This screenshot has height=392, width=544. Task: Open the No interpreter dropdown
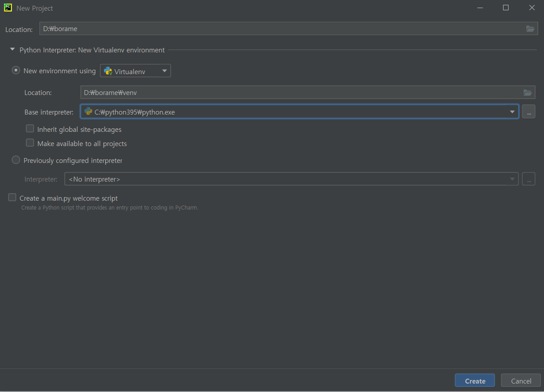pos(291,179)
